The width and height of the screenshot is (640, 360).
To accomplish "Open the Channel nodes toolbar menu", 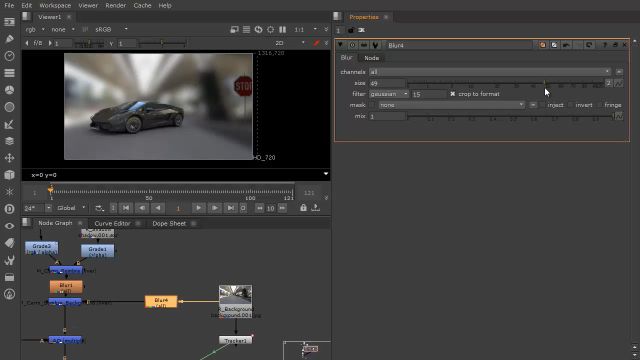I will tap(9, 73).
